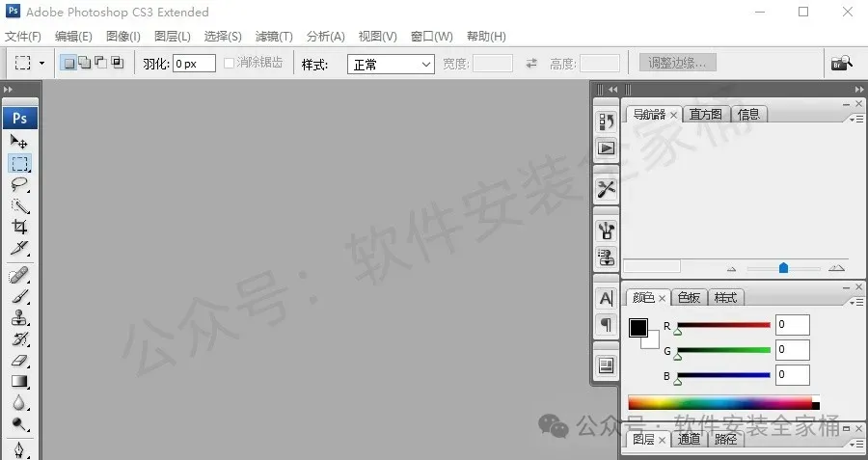Open the Brushes panel icon in dock
868x460 pixels.
(x=607, y=230)
